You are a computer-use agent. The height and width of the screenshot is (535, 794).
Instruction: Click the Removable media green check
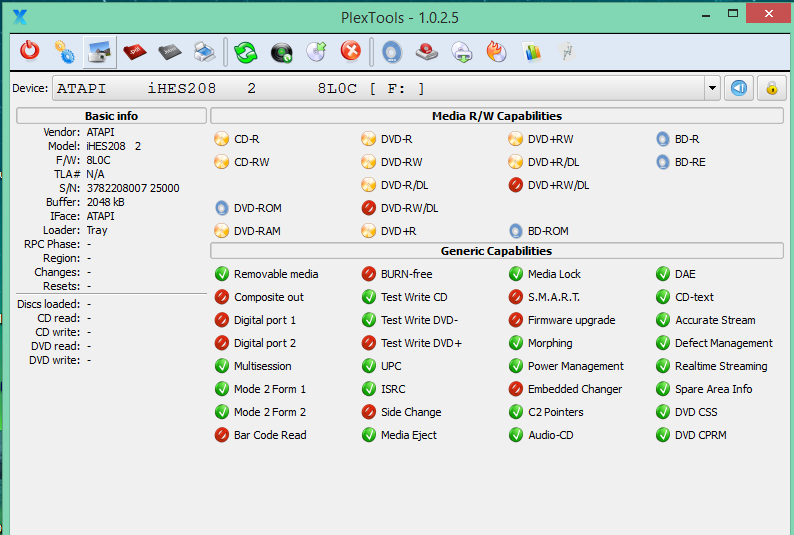click(221, 274)
